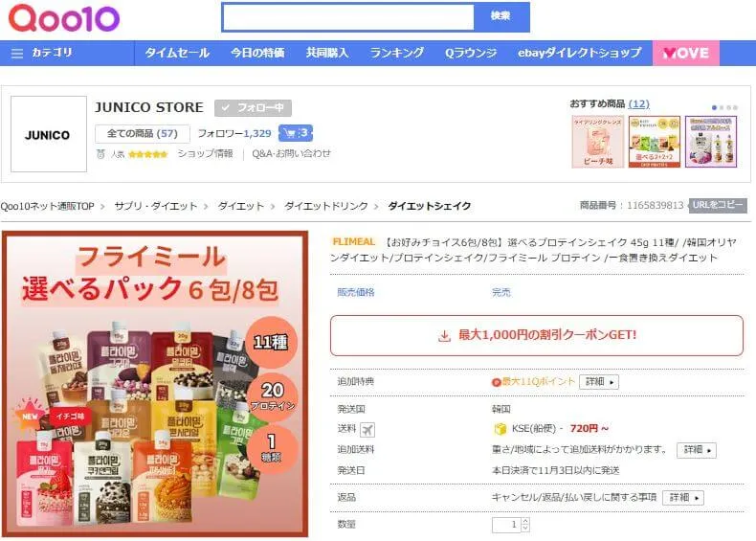Viewport: 756px width, 541px height.
Task: Expand 詳細 for the return policy
Action: coord(683,498)
